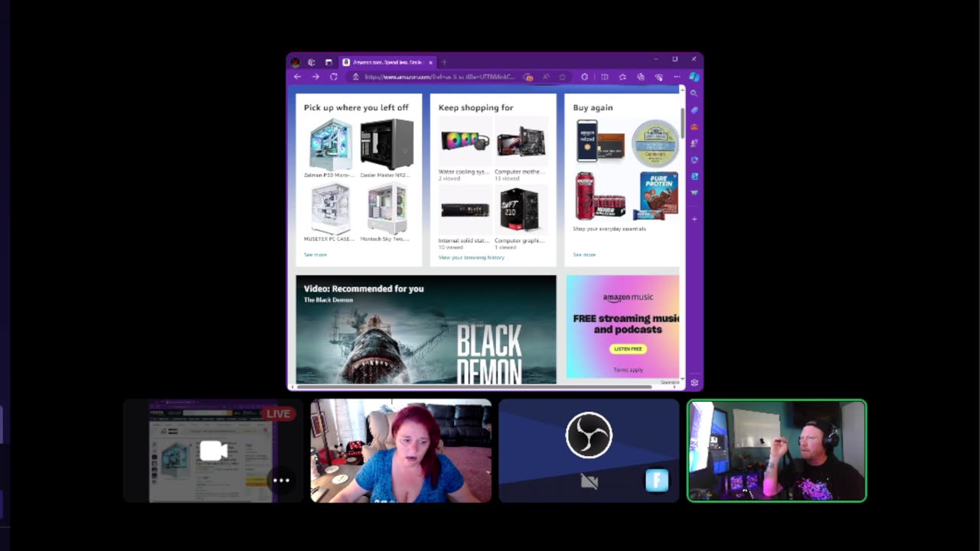Screen dimensions: 980x551
Task: Click the Amazon URL address bar
Action: [x=440, y=77]
